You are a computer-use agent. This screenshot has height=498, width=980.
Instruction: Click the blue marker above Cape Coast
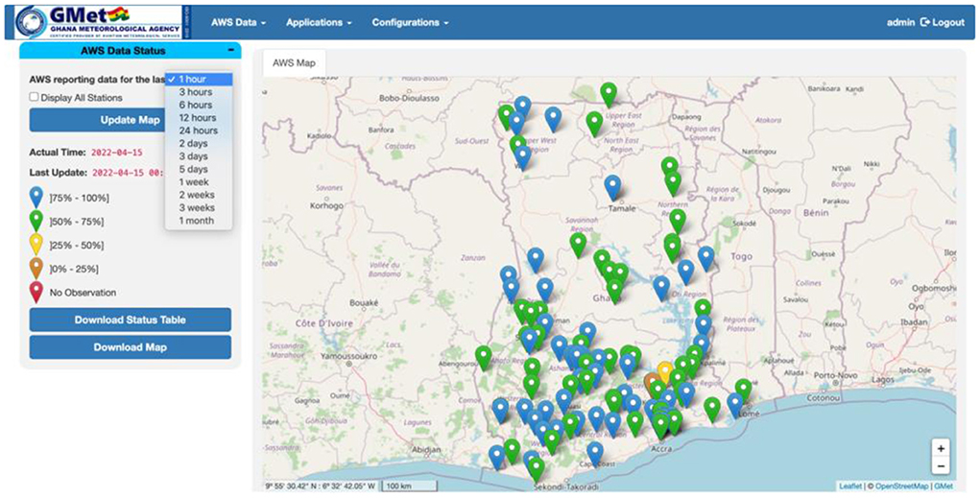pyautogui.click(x=595, y=454)
